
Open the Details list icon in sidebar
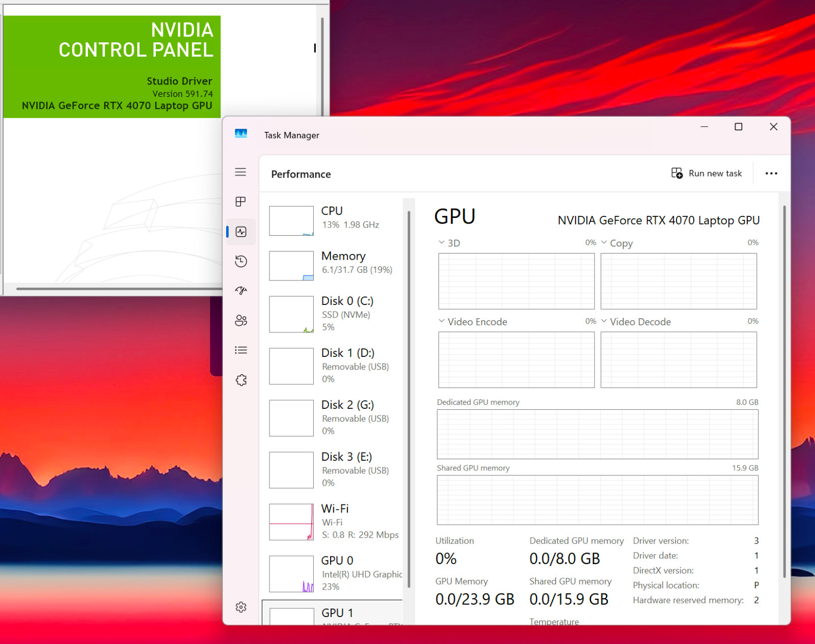coord(241,350)
